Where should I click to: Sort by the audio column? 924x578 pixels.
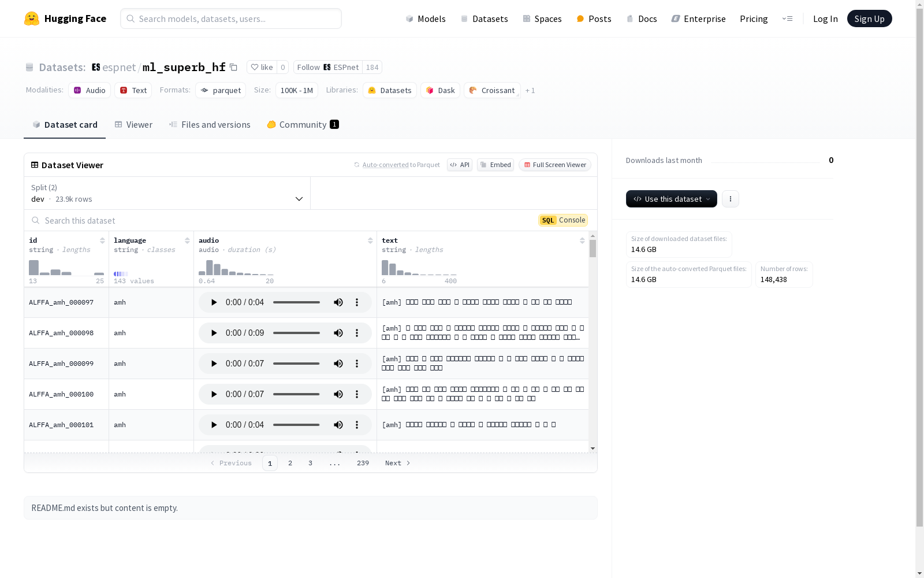(370, 240)
